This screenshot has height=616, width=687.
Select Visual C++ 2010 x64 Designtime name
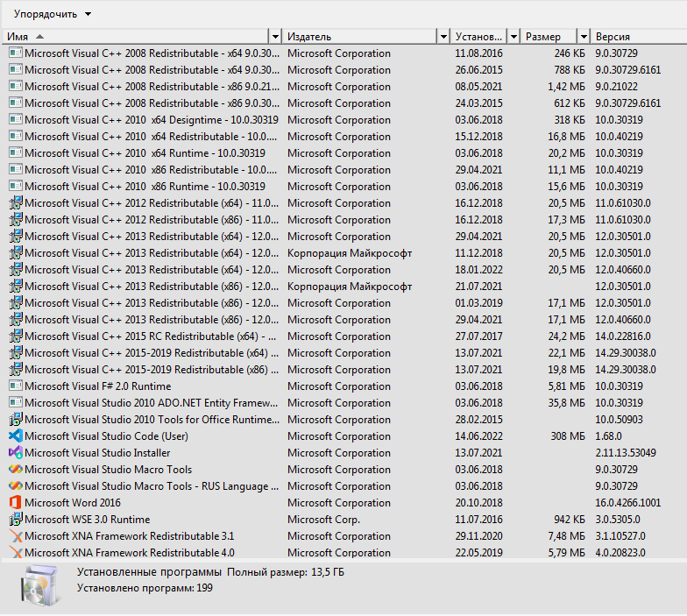click(x=152, y=119)
